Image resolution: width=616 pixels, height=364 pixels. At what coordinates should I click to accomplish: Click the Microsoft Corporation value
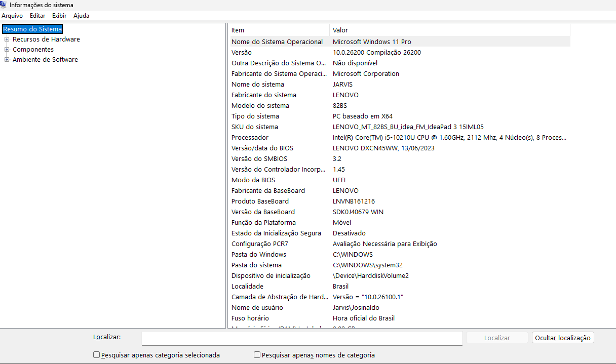point(366,74)
